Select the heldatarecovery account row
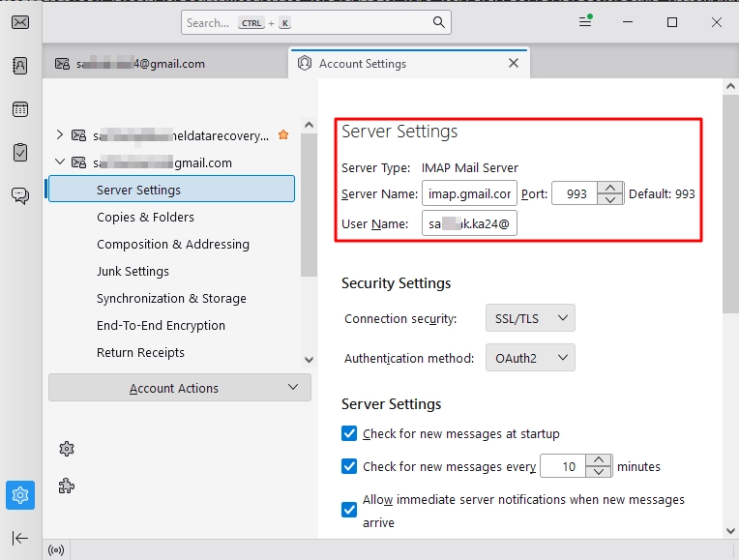The image size is (739, 560). pos(172,135)
